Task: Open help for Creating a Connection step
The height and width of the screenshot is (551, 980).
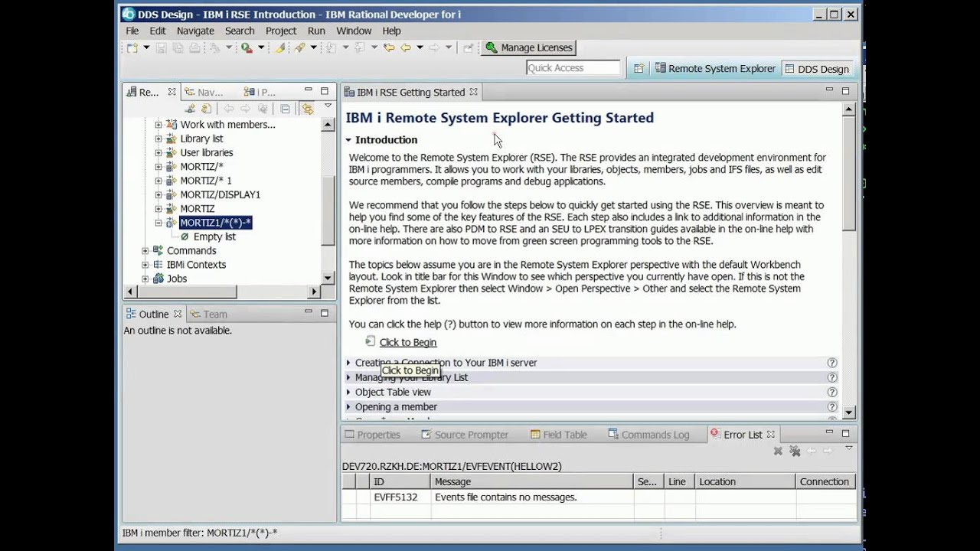Action: pos(832,363)
